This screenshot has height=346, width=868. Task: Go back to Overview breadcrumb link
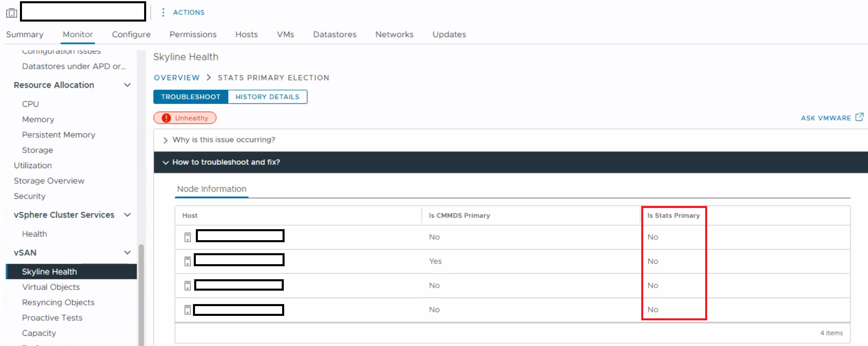[x=177, y=78]
